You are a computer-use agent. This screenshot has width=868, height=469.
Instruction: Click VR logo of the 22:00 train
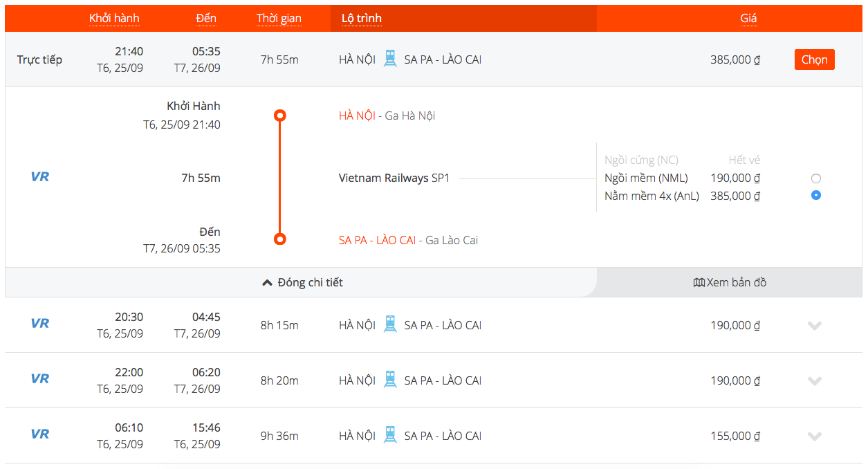40,379
